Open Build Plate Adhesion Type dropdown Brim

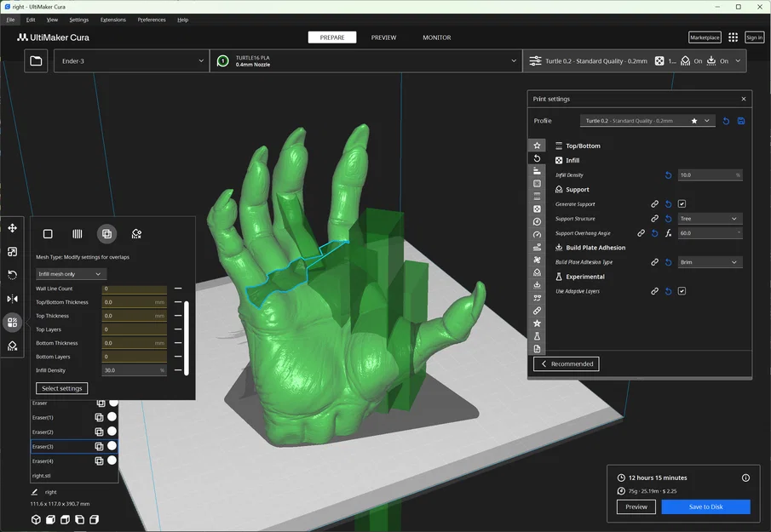coord(710,262)
